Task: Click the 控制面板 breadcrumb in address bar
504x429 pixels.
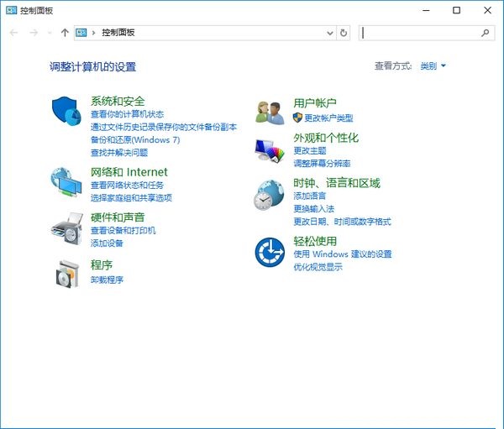Action: 118,33
